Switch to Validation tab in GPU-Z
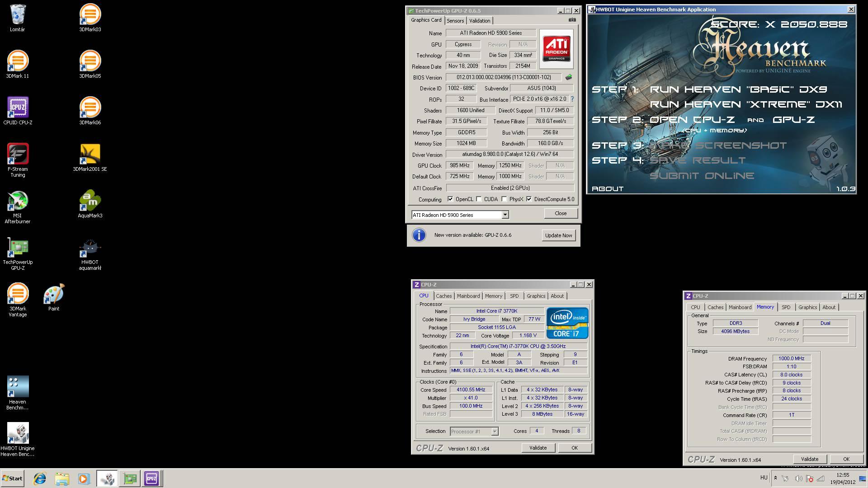Screen dimensions: 868x488 point(480,21)
